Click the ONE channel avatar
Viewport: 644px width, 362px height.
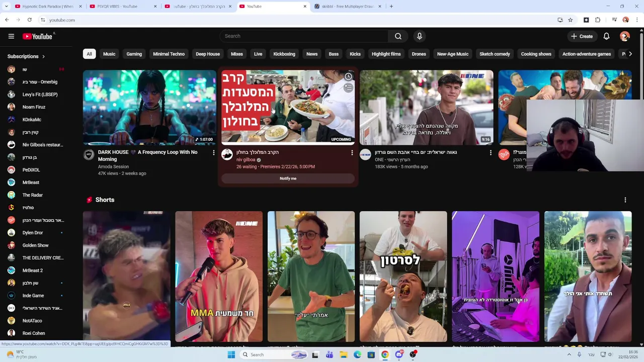(365, 154)
